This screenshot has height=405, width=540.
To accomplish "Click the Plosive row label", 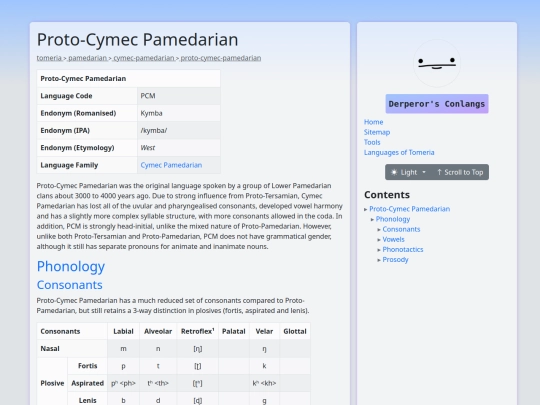I will click(x=52, y=383).
